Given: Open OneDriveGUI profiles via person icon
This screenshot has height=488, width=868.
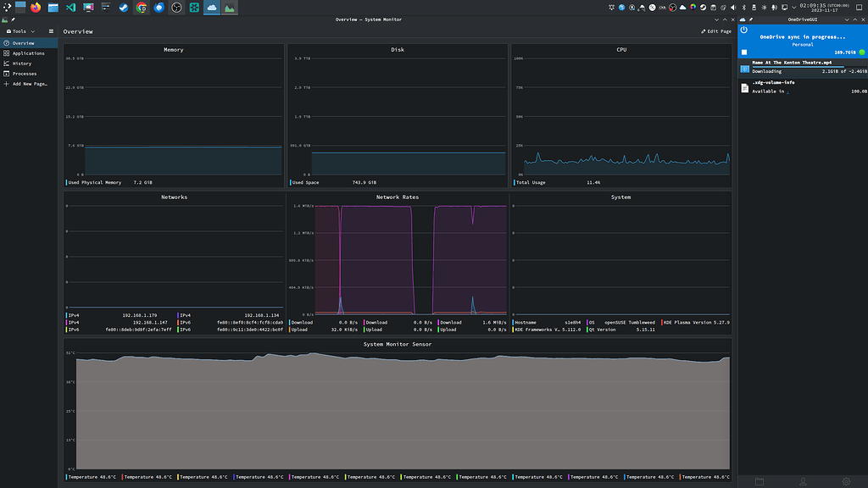Looking at the screenshot, I should (x=802, y=481).
